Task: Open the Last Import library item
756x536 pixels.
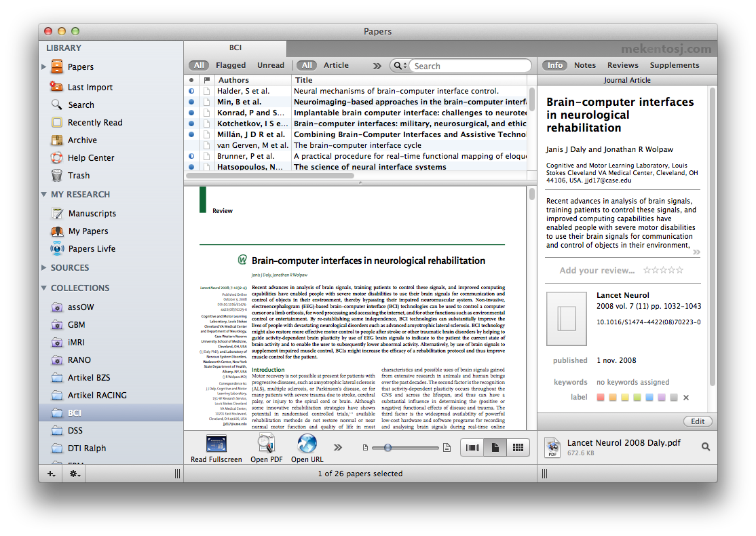Action: point(90,87)
